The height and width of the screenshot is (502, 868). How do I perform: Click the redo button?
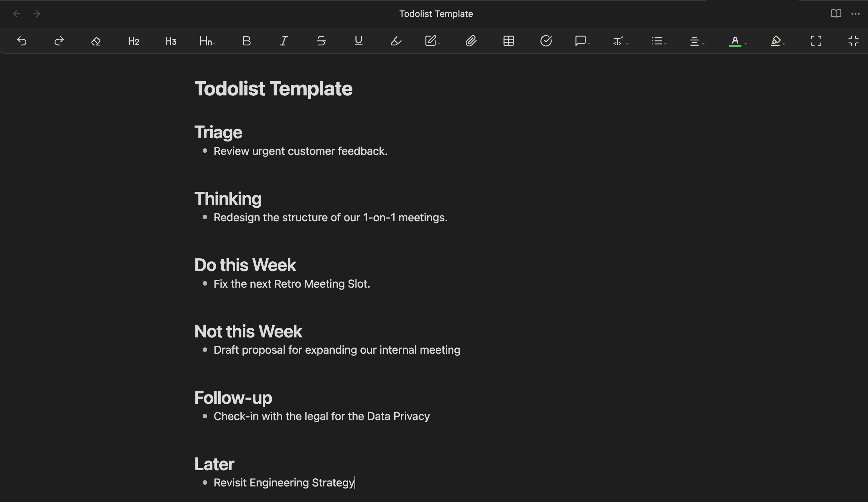click(x=58, y=41)
